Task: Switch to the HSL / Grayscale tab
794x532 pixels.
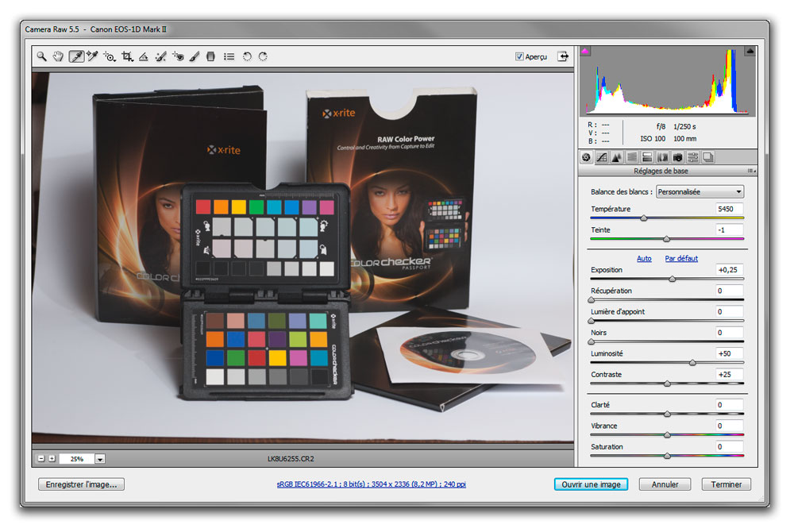Action: pos(632,157)
